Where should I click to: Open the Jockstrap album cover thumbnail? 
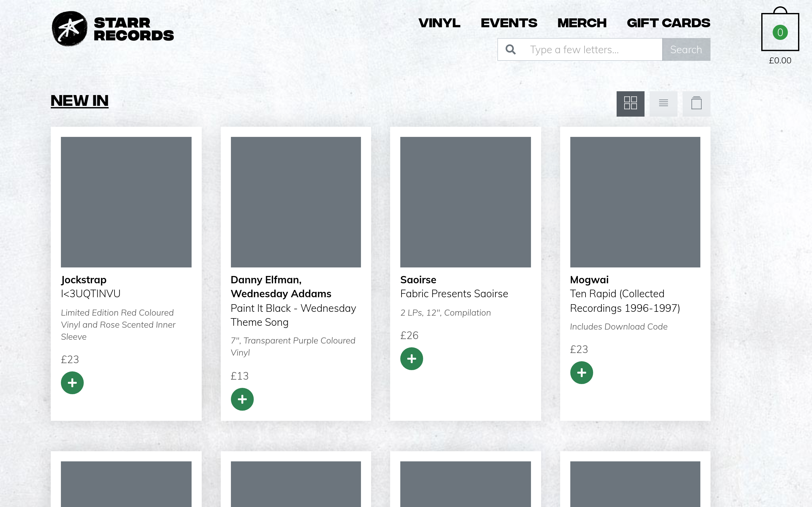tap(126, 202)
